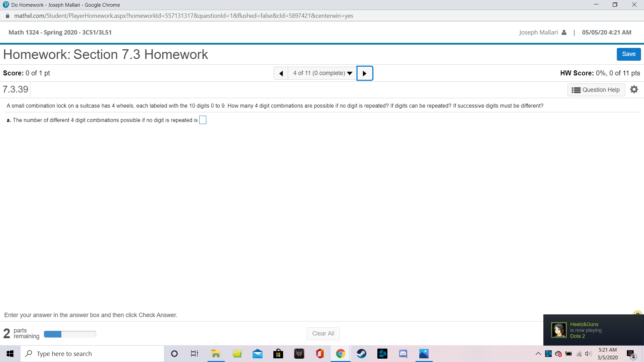Show hidden icons in the system tray
Viewport: 644px width, 362px height.
pos(538,353)
